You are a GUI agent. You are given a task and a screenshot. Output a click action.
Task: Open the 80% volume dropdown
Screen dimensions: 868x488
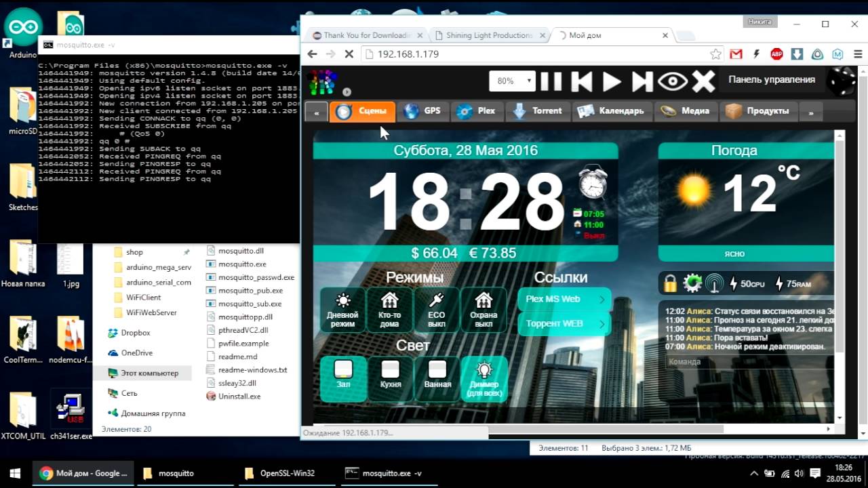coord(513,81)
